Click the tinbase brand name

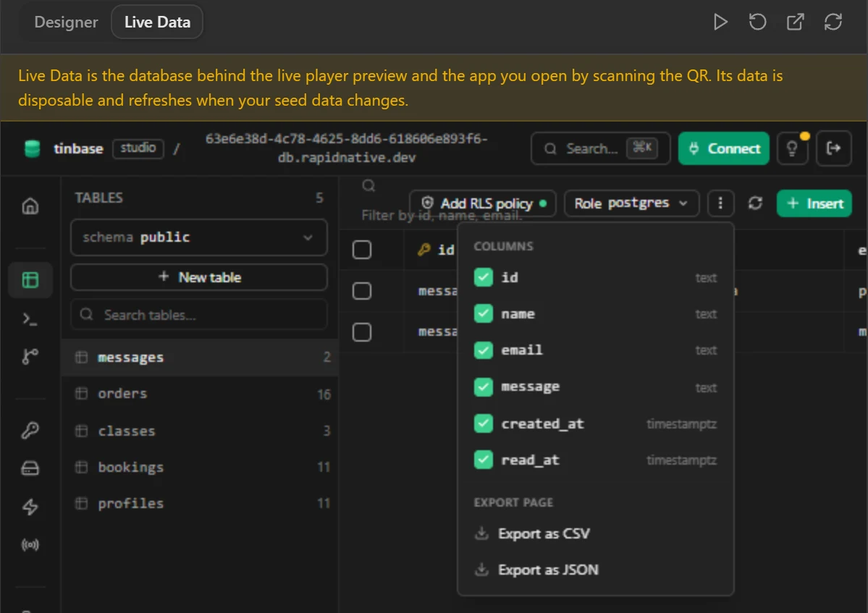coord(78,149)
